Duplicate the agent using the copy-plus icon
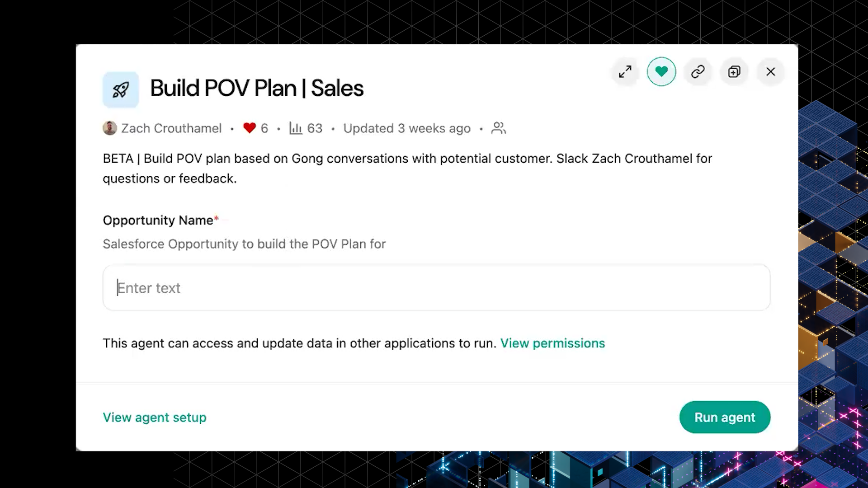This screenshot has height=488, width=868. point(734,71)
